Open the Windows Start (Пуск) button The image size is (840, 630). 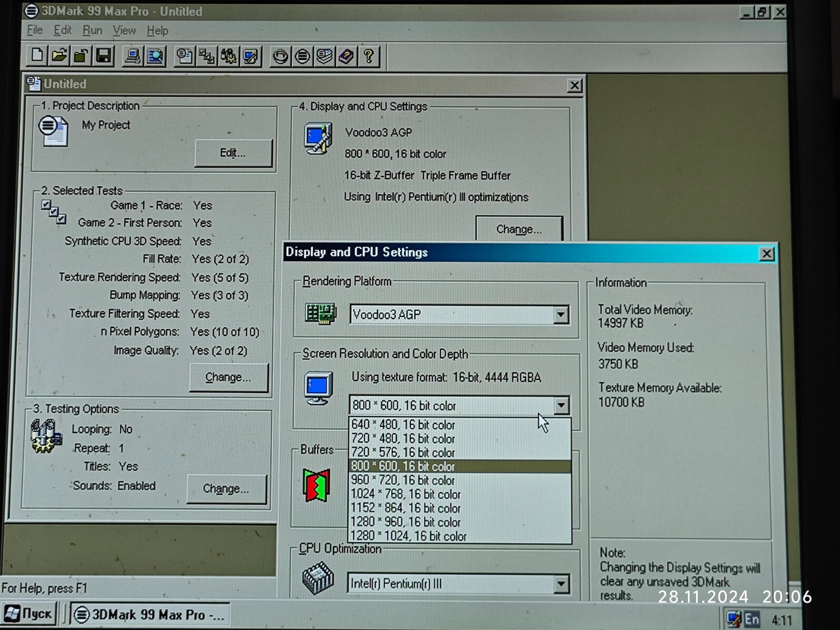click(x=29, y=614)
